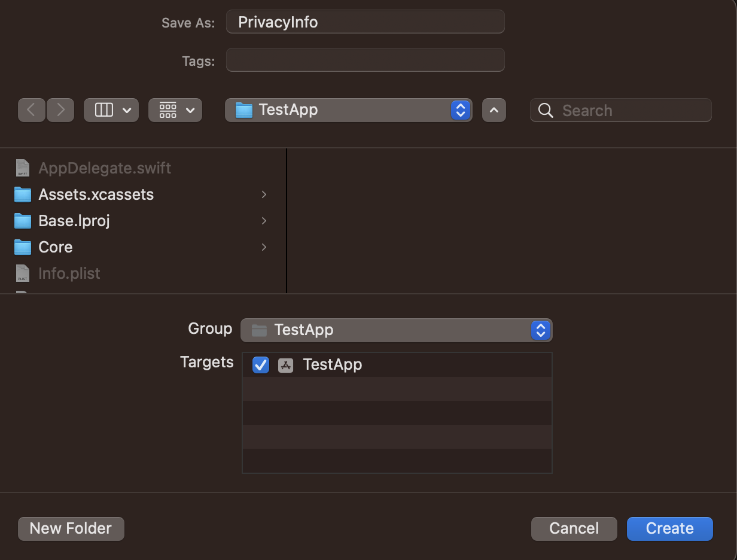Screen dimensions: 737x560
Task: Click the magnifying glass search icon
Action: [546, 110]
